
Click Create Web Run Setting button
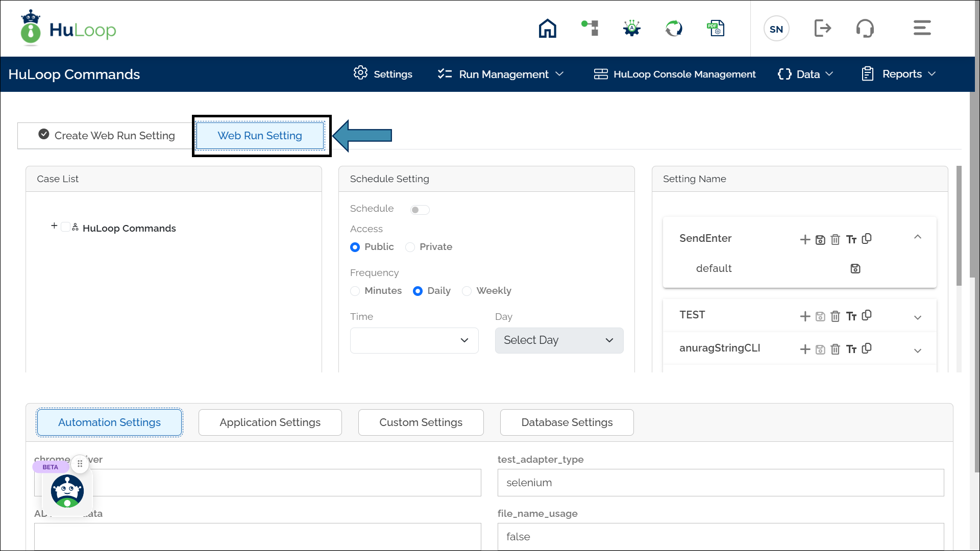tap(106, 136)
